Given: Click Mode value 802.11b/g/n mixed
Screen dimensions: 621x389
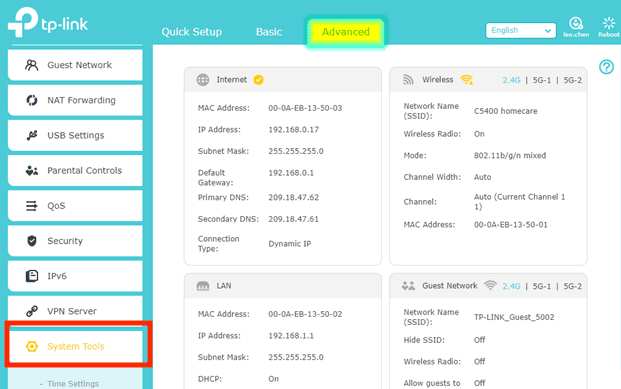Looking at the screenshot, I should pos(510,155).
